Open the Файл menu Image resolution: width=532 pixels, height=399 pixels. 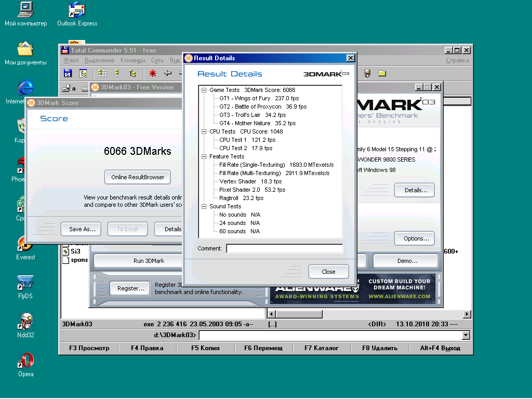point(71,60)
